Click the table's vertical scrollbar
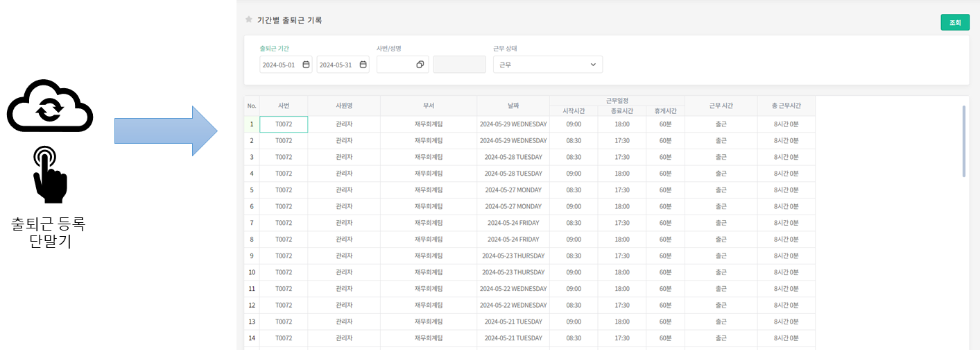Image resolution: width=980 pixels, height=350 pixels. [x=963, y=141]
